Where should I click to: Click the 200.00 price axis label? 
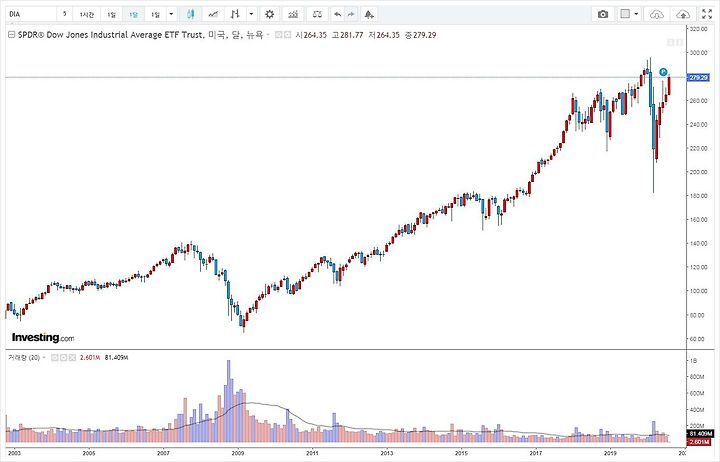(698, 172)
